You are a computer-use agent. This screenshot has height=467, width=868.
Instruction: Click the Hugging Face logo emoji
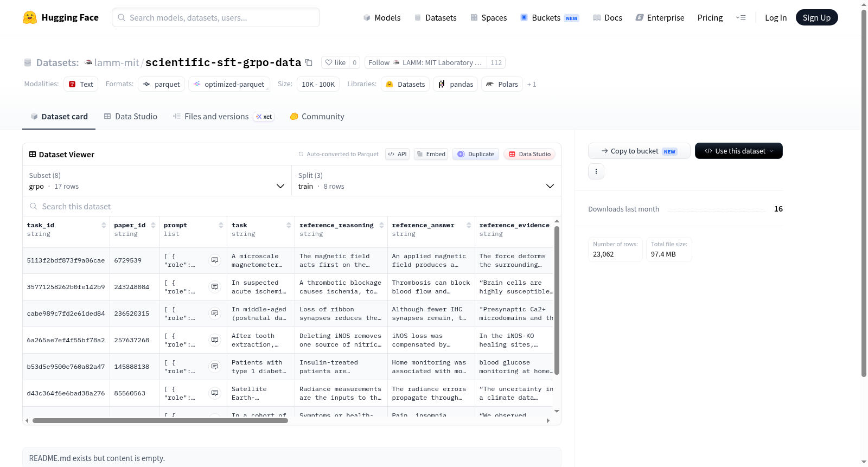point(30,17)
